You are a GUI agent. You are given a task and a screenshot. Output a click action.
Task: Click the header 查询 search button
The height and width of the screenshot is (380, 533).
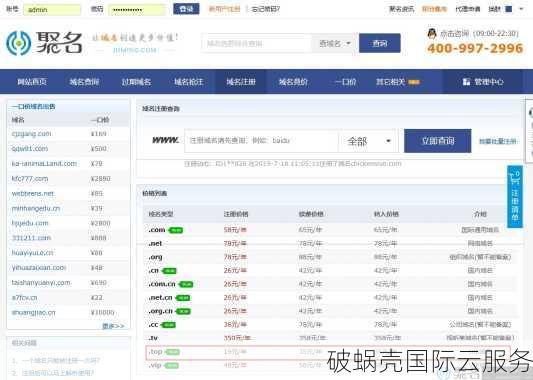point(380,43)
